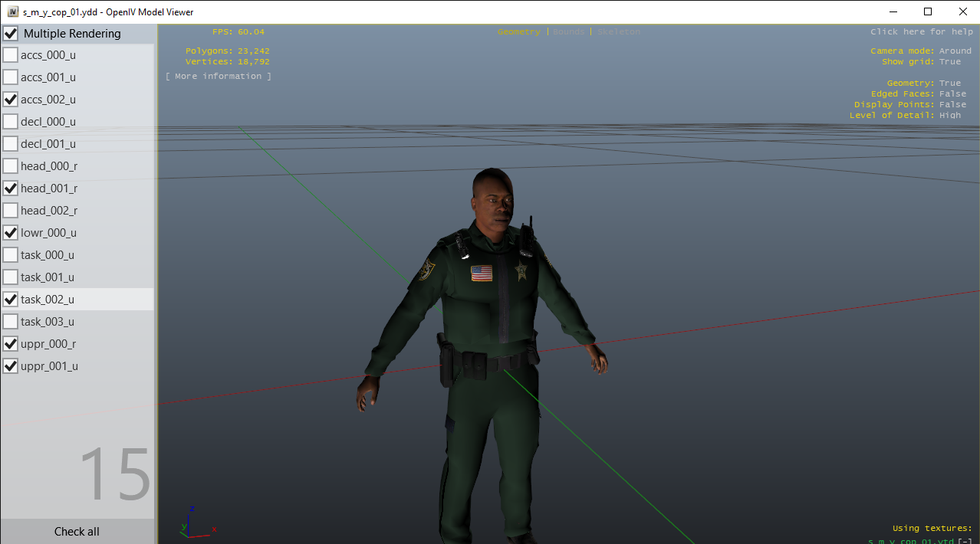Switch to the Skeleton view tab
Viewport: 980px width, 544px height.
(618, 32)
